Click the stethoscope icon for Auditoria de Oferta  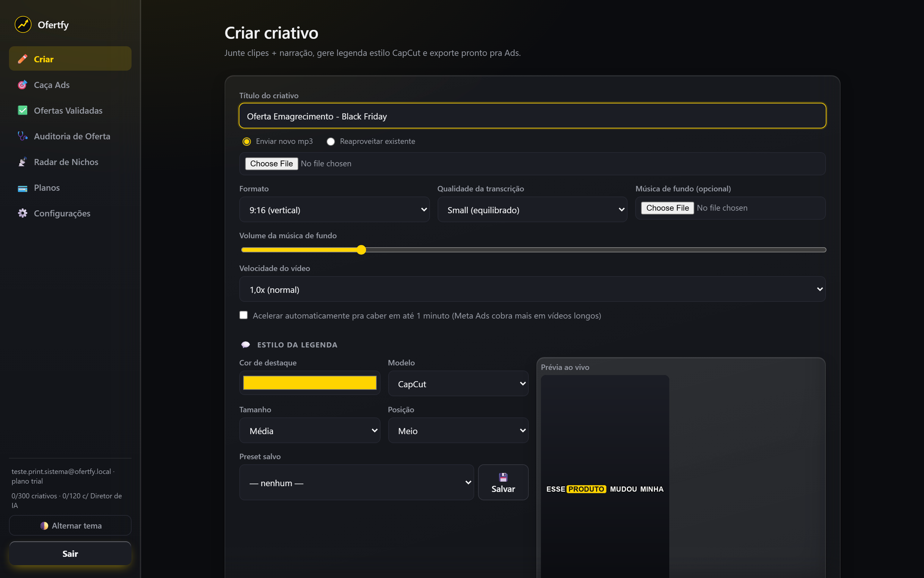pyautogui.click(x=22, y=136)
